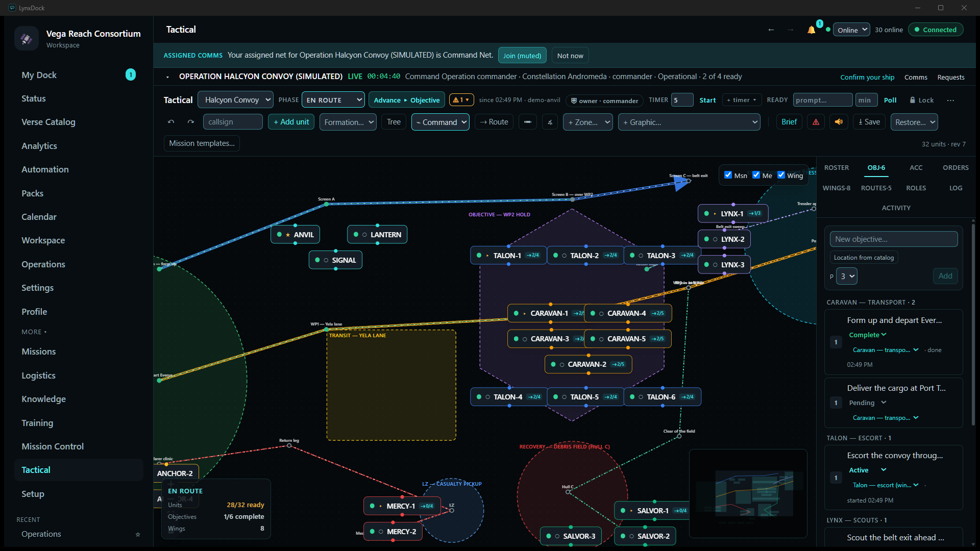Open the Formation dropdown
The width and height of the screenshot is (980, 551).
[348, 122]
